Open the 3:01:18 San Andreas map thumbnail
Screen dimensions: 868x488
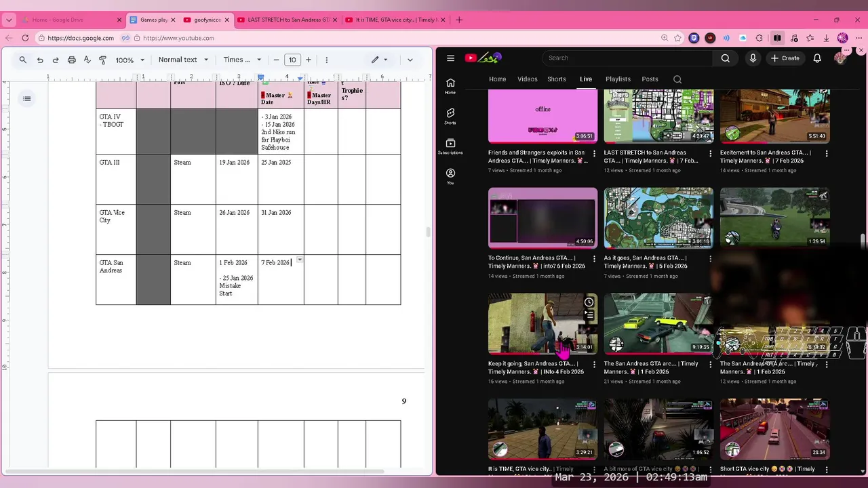658,217
